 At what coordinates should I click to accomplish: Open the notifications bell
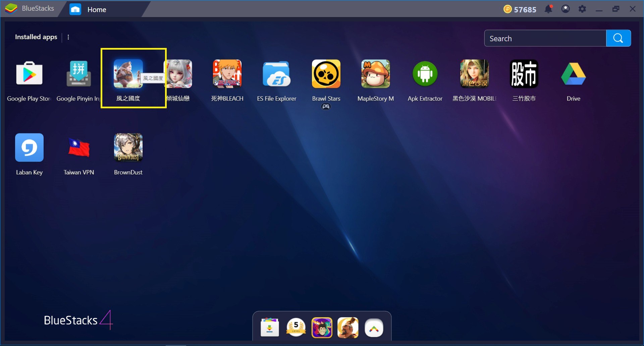click(x=548, y=9)
